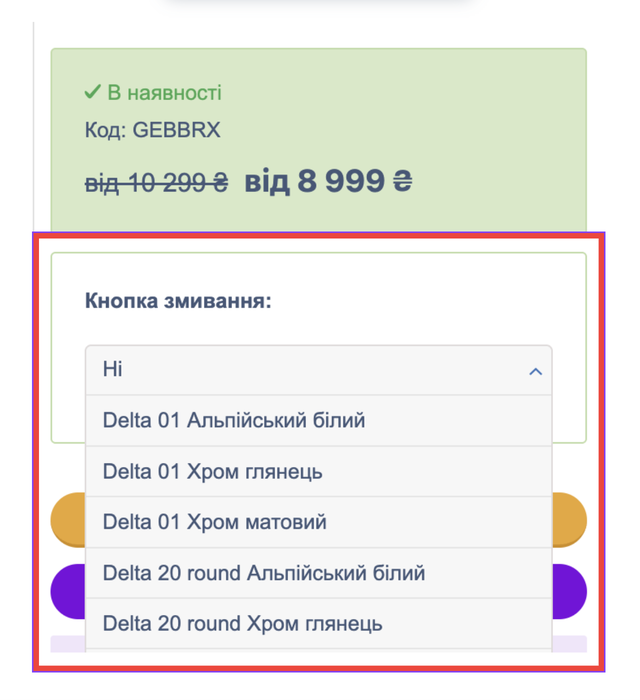Image resolution: width=640 pixels, height=700 pixels.
Task: Click the light purple bar at bottom
Action: pos(68,644)
